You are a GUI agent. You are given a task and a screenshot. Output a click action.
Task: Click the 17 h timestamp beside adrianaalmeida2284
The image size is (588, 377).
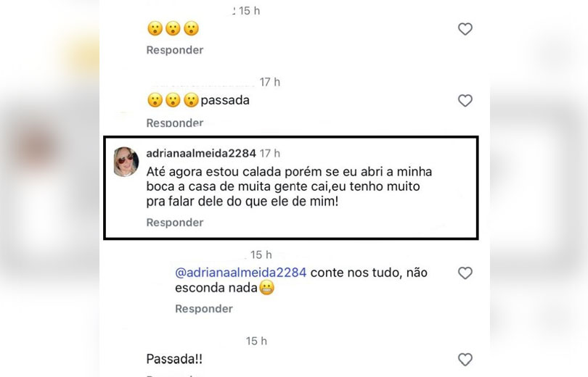(270, 154)
